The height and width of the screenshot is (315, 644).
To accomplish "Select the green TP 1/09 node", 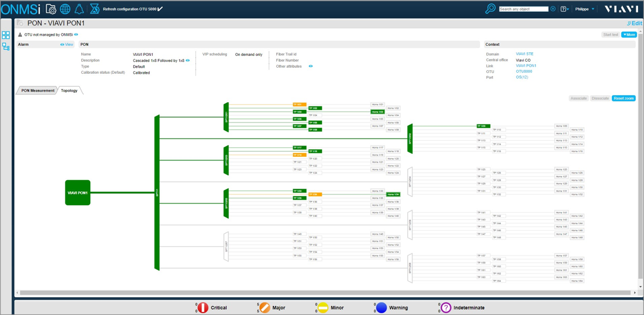I will [x=484, y=126].
